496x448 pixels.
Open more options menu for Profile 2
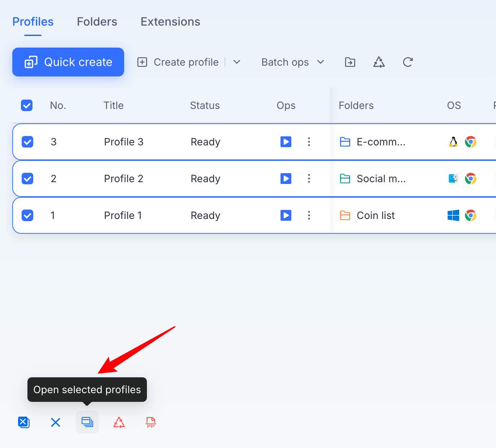(309, 179)
